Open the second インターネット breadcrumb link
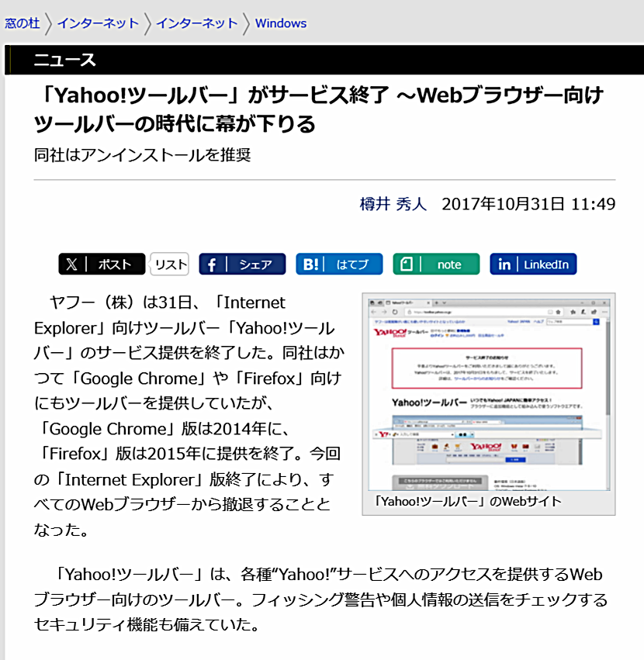Screen dimensions: 644x660 tap(197, 23)
